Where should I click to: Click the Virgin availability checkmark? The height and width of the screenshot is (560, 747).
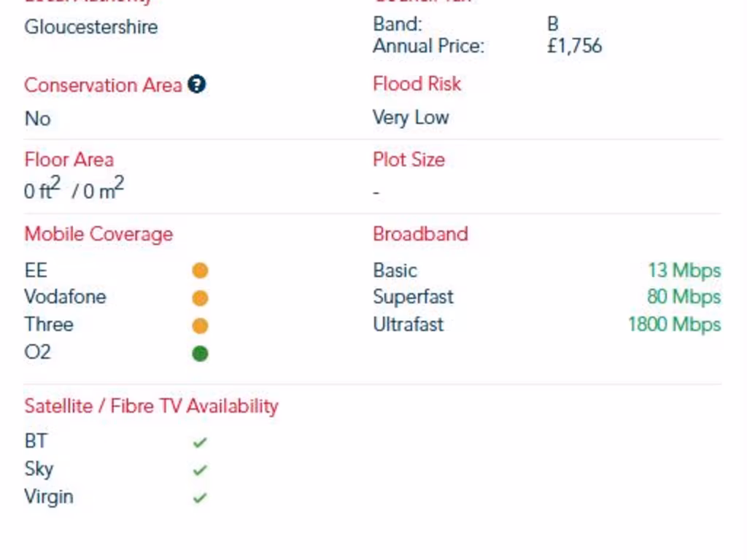click(x=200, y=498)
